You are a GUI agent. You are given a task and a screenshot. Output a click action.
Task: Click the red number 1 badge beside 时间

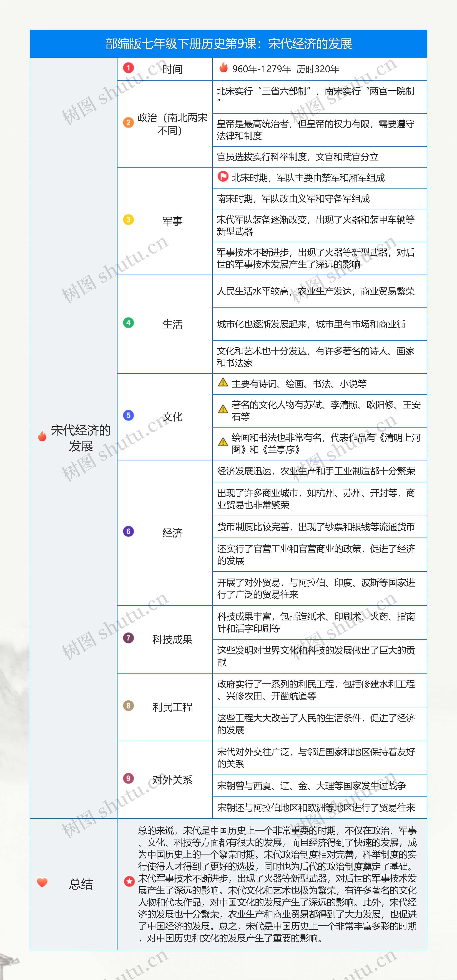(x=128, y=68)
